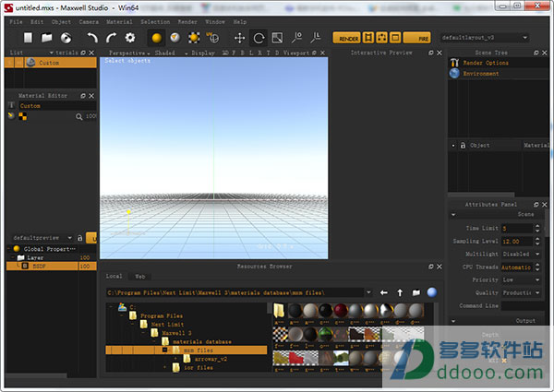This screenshot has width=554, height=392.
Task: Click the settings gear toolbar icon
Action: (x=130, y=38)
